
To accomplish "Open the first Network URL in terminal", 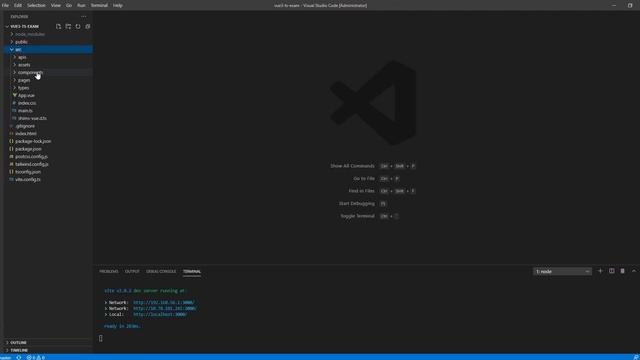I will click(x=164, y=302).
